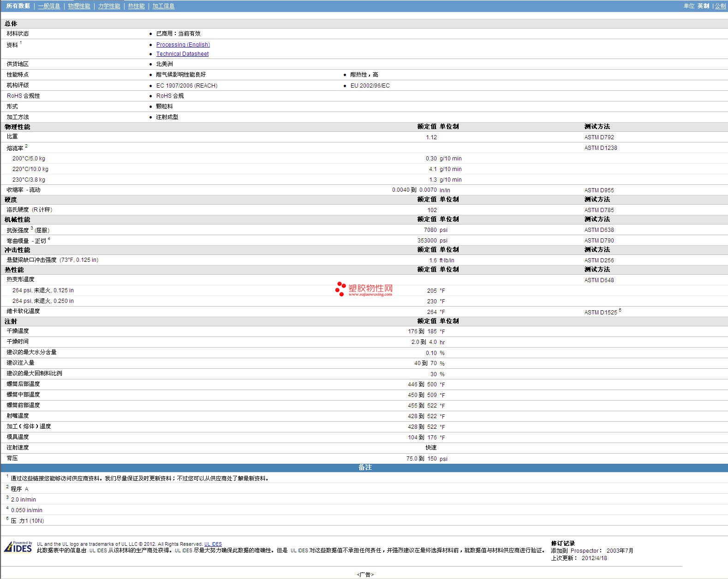Click footnote 1 superscript beside 资料
Screen dimensions: 728x579
(21, 43)
